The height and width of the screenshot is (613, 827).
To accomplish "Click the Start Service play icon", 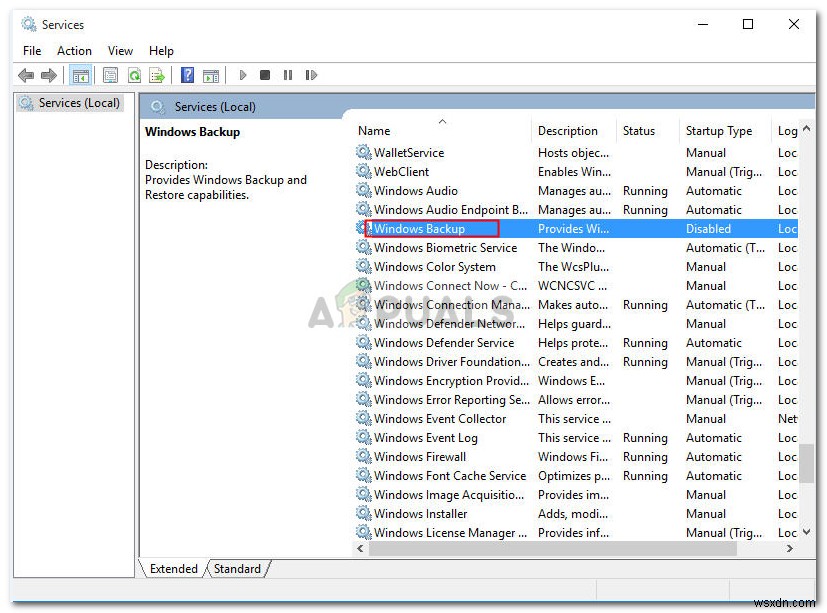I will point(243,75).
